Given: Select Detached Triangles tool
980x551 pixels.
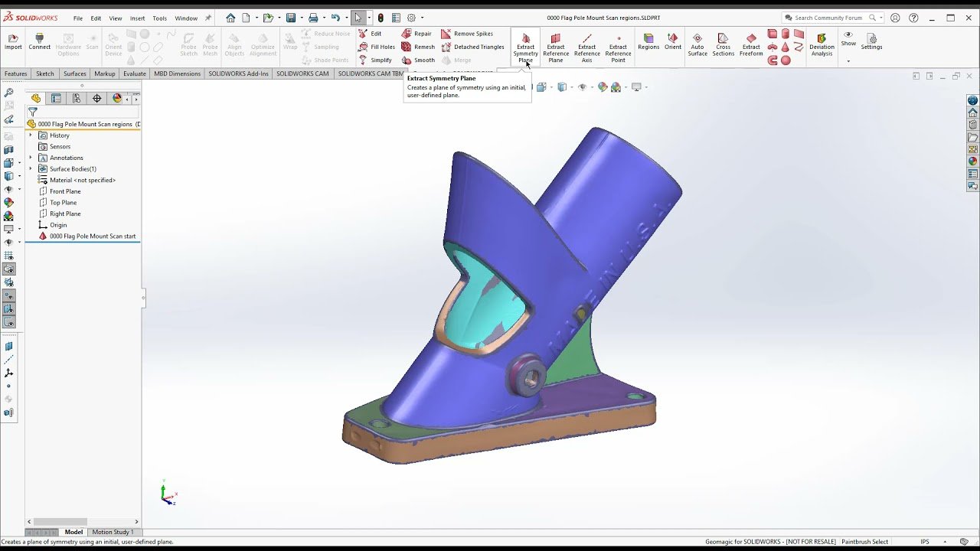Looking at the screenshot, I should pyautogui.click(x=472, y=47).
